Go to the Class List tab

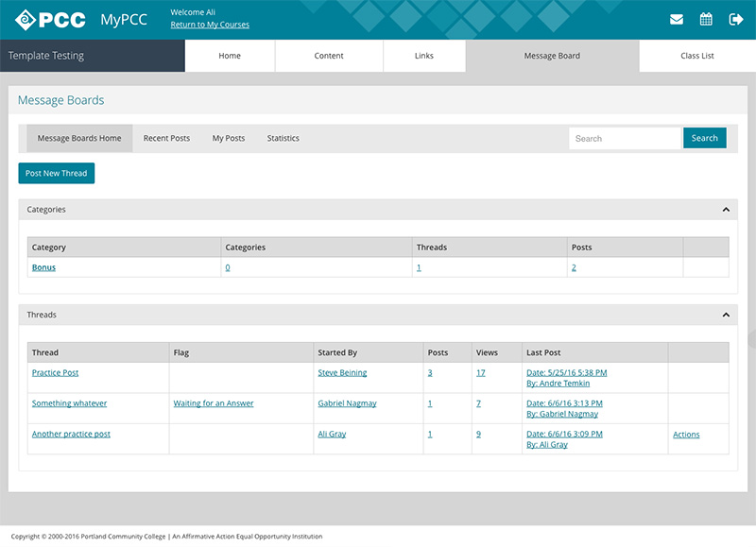[696, 56]
